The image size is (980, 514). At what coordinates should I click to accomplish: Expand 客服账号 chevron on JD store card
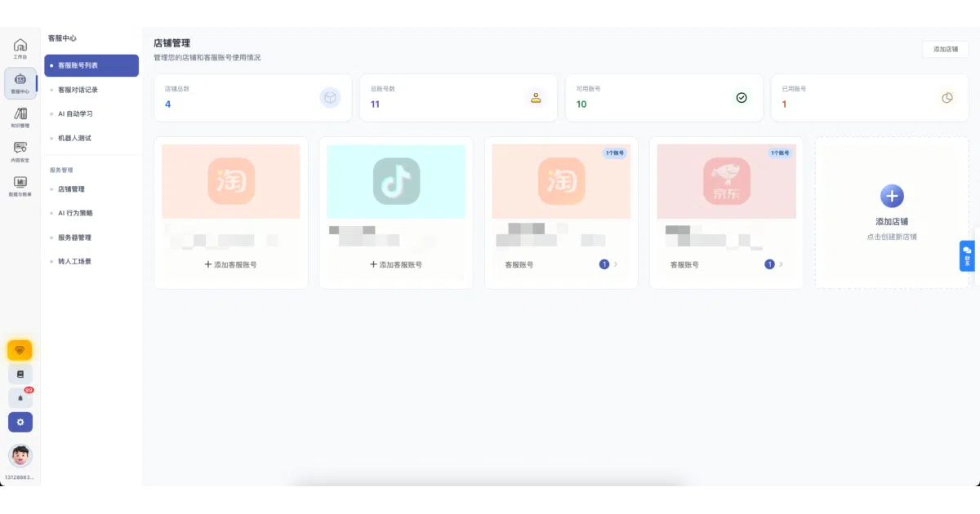pos(782,264)
